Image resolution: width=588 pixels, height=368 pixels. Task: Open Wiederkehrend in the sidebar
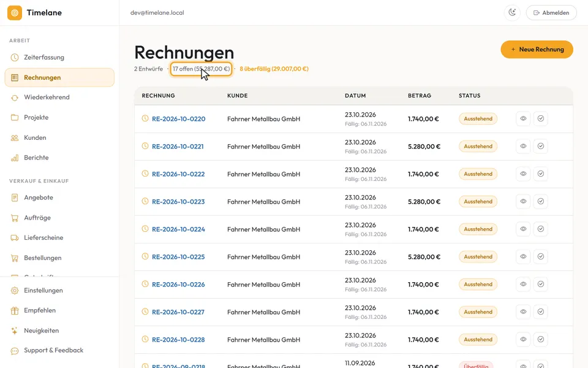pyautogui.click(x=59, y=98)
